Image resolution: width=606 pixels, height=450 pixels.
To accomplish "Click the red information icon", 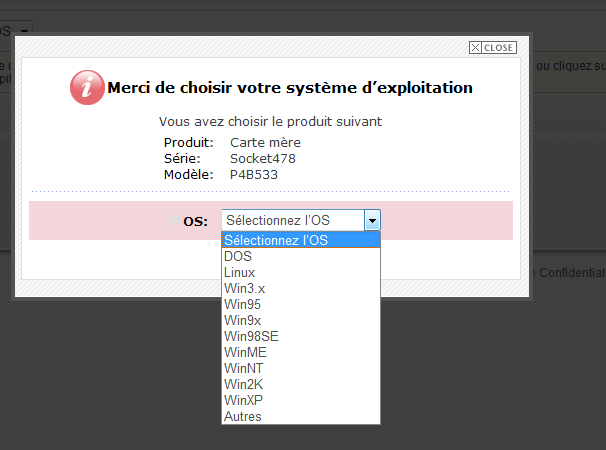I will (87, 87).
